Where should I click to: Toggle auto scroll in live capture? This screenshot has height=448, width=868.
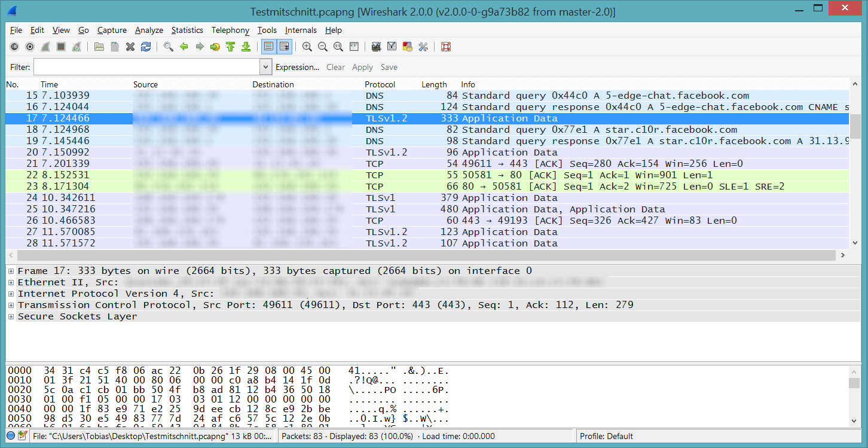pos(285,47)
